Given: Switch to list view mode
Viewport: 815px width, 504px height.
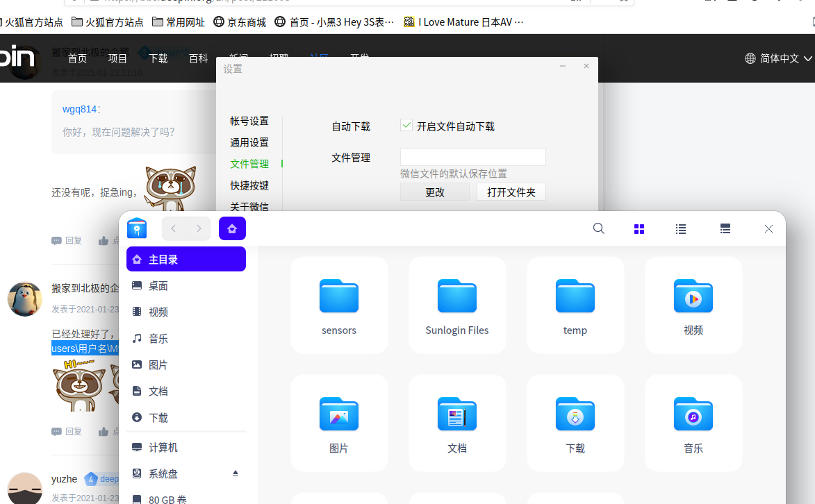Looking at the screenshot, I should click(681, 229).
